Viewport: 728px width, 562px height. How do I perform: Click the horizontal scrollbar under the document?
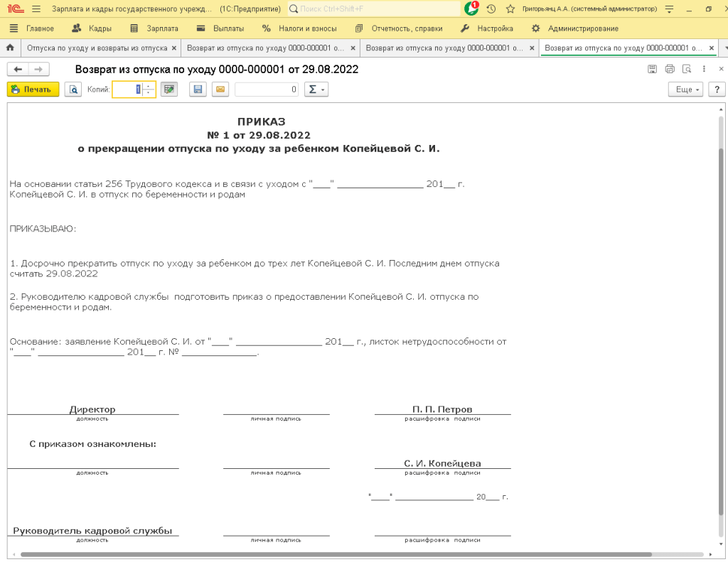pos(334,554)
